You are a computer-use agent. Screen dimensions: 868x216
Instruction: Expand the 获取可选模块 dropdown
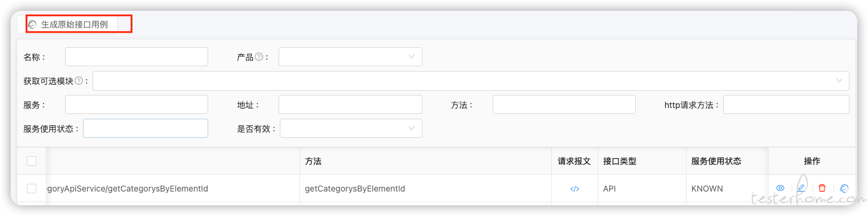point(471,81)
